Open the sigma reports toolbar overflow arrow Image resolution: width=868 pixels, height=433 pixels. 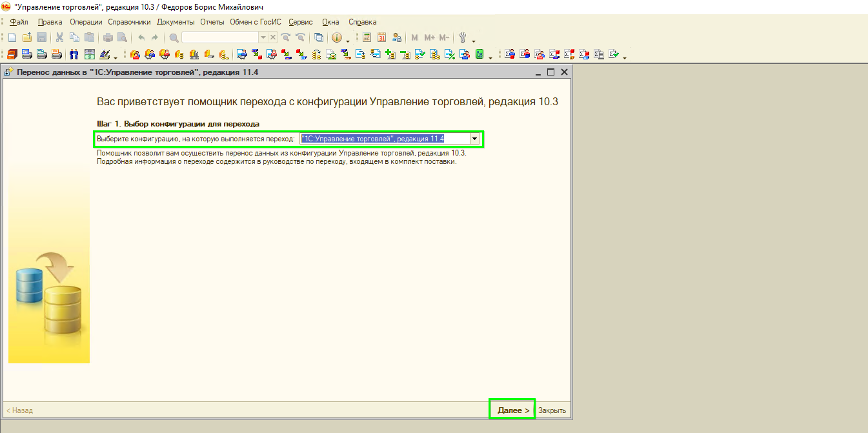[625, 58]
